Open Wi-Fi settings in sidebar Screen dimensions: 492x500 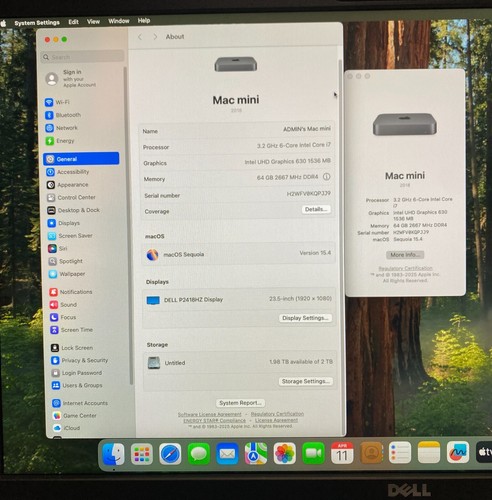(x=57, y=102)
